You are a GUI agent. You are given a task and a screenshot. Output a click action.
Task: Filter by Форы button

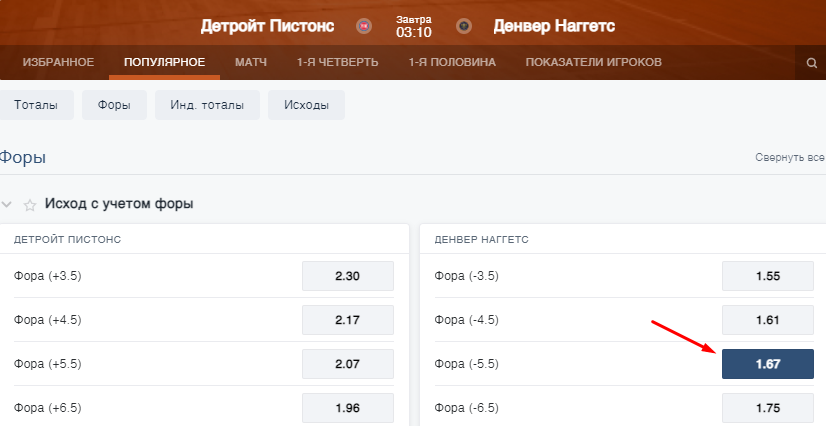[x=114, y=105]
